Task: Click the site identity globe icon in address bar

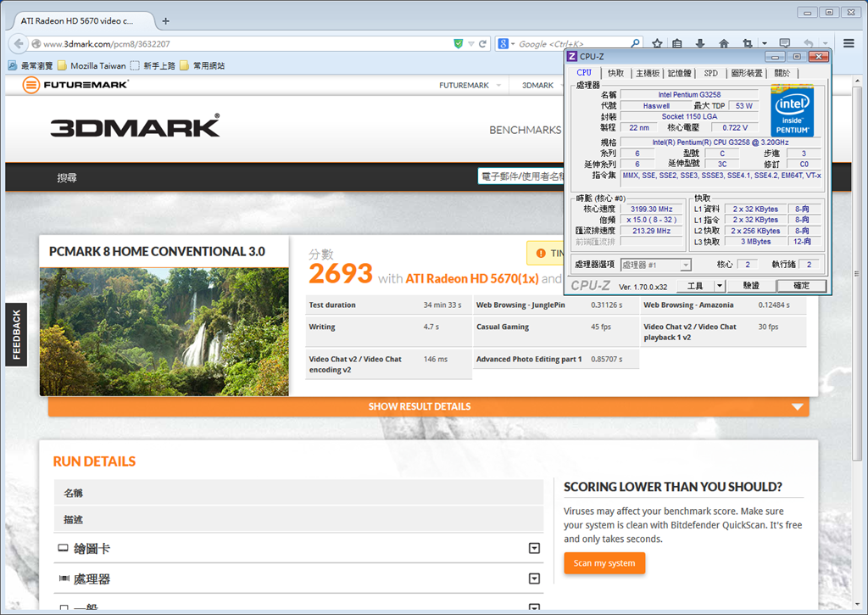Action: click(x=36, y=44)
